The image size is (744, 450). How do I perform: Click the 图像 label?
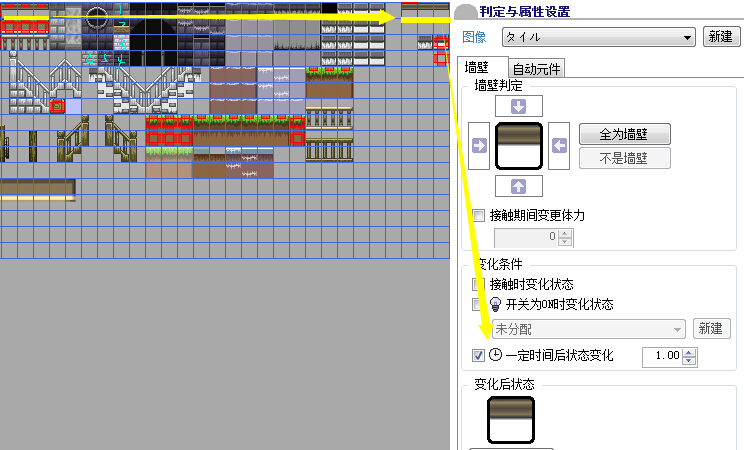click(474, 37)
